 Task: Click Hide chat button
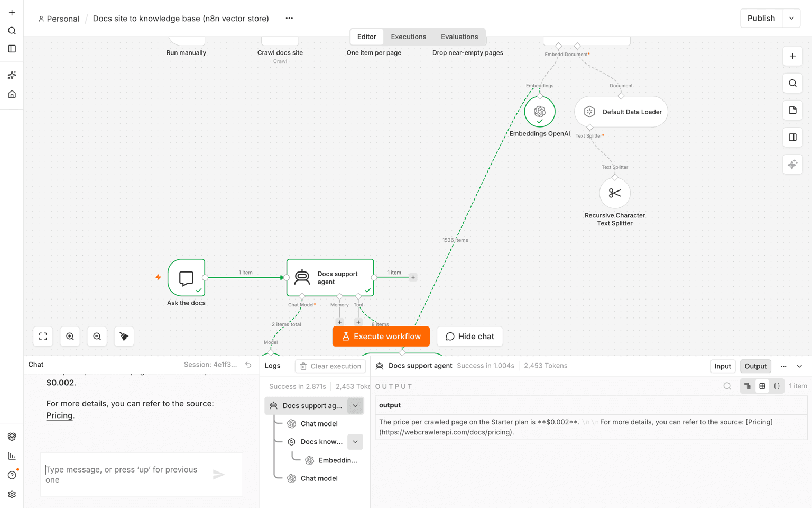coord(469,337)
